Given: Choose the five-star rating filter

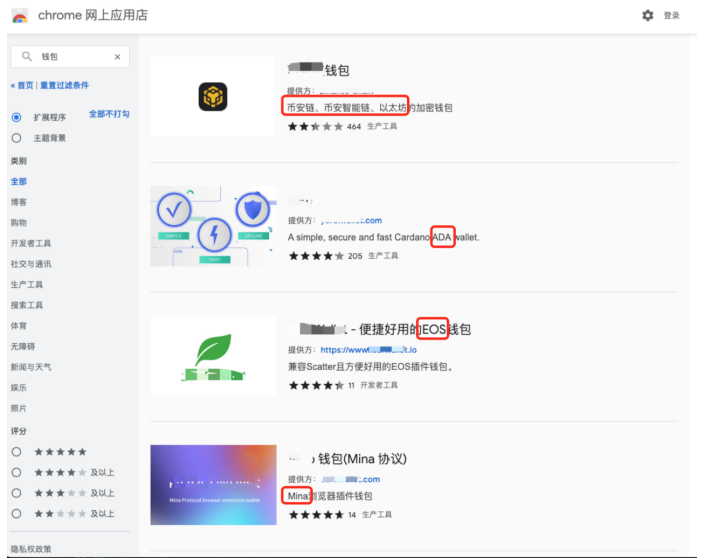Looking at the screenshot, I should (17, 452).
